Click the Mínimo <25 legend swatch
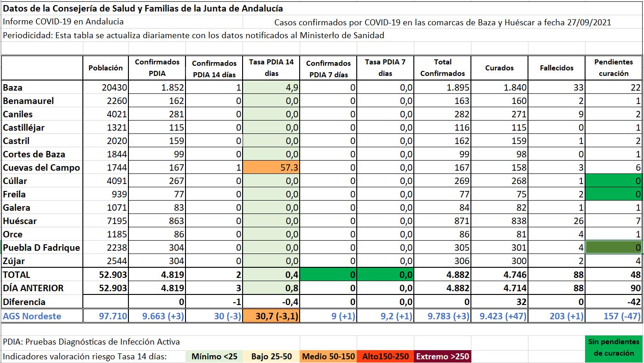 (x=215, y=357)
